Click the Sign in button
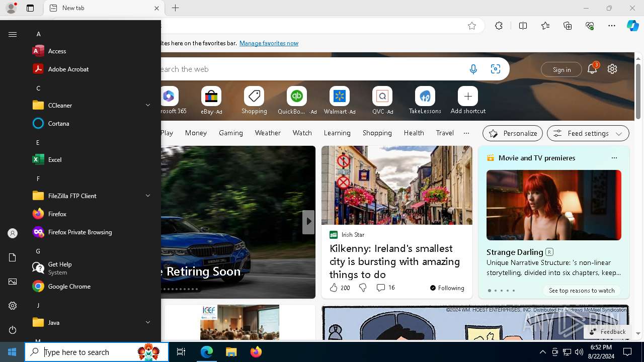The height and width of the screenshot is (362, 644). tap(561, 69)
